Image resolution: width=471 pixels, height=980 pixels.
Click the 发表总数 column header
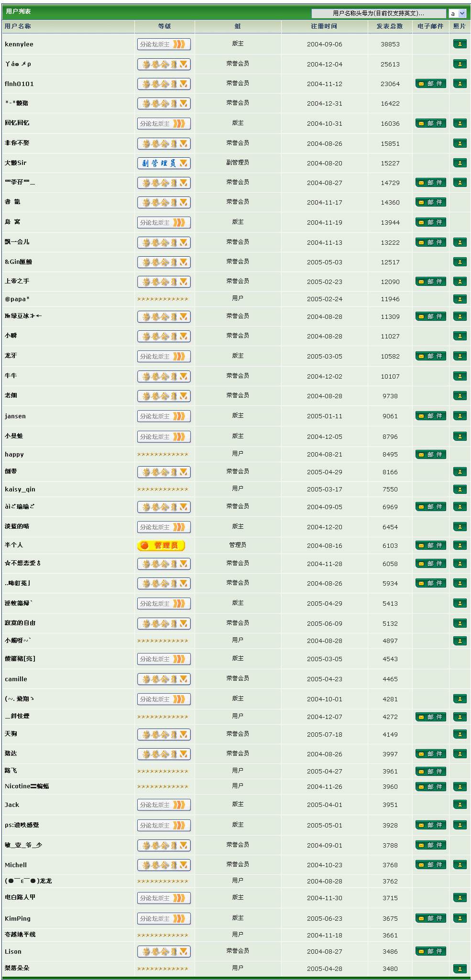(x=389, y=26)
